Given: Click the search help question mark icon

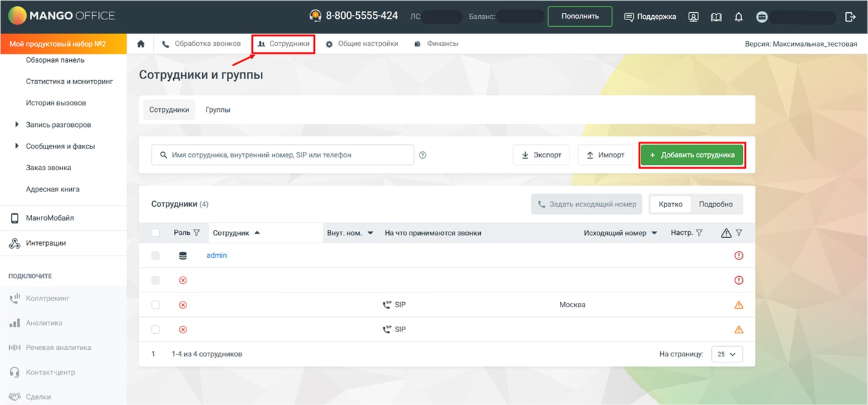Looking at the screenshot, I should tap(422, 155).
